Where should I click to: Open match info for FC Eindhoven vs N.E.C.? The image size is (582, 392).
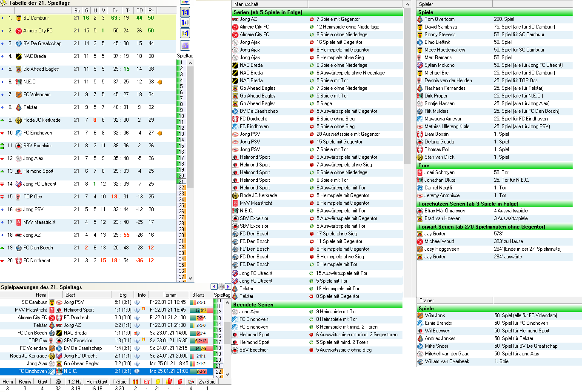137,371
